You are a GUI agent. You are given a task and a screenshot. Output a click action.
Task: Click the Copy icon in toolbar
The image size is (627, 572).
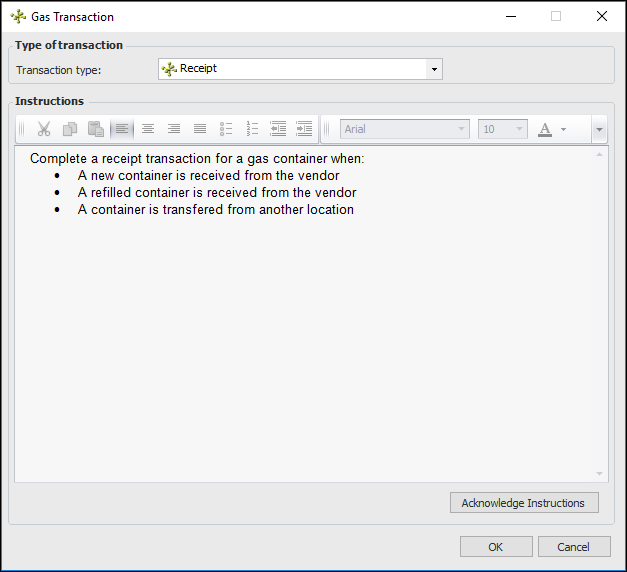(x=70, y=129)
